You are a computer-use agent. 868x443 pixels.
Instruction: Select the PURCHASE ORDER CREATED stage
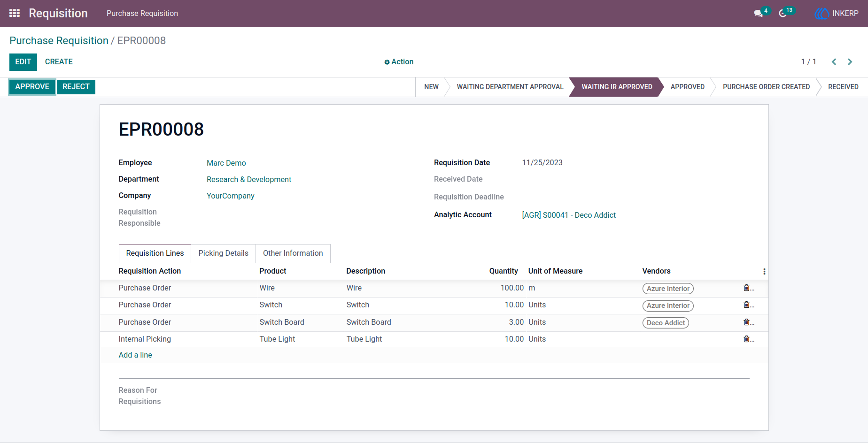pyautogui.click(x=767, y=87)
